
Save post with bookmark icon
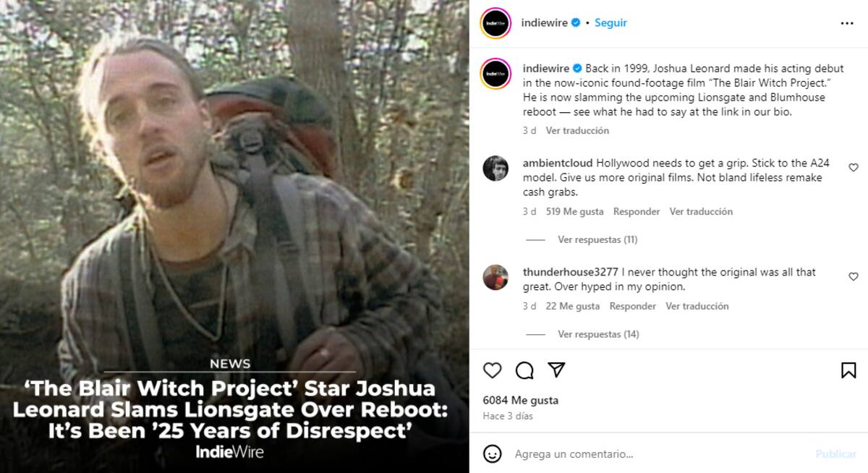click(x=848, y=370)
